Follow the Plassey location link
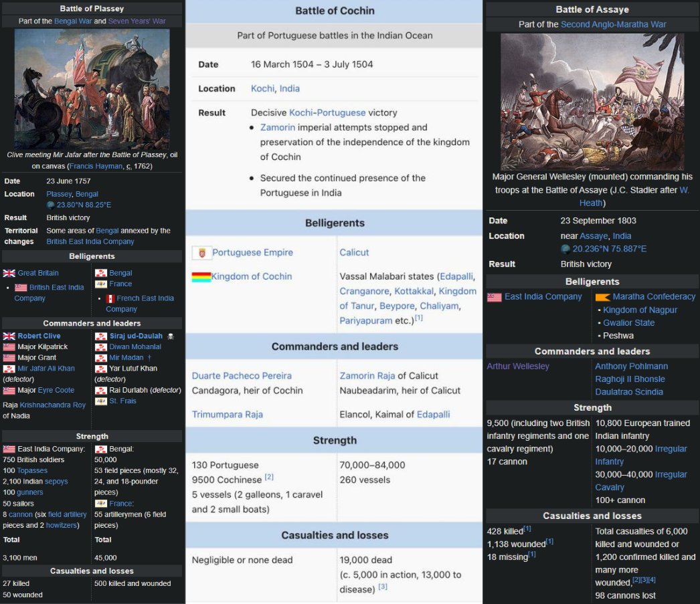The height and width of the screenshot is (604, 700). [x=59, y=194]
